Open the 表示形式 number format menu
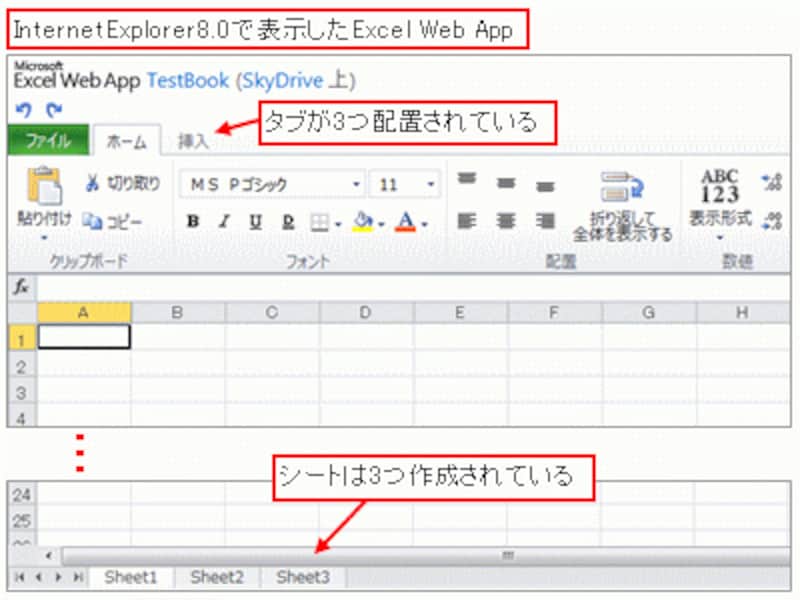The width and height of the screenshot is (800, 600). tap(720, 204)
